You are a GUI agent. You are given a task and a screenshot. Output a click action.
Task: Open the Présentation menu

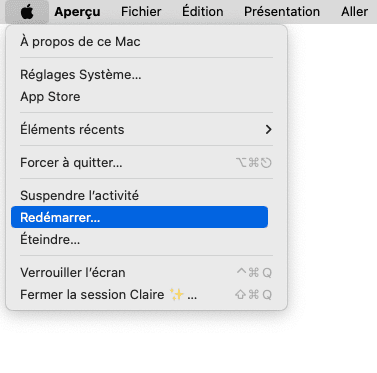click(282, 12)
